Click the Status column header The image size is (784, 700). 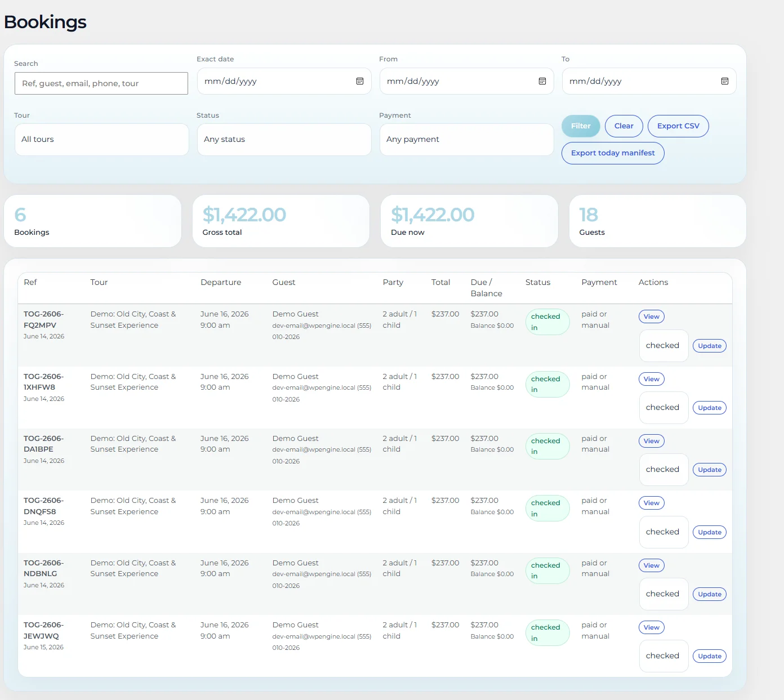click(538, 283)
